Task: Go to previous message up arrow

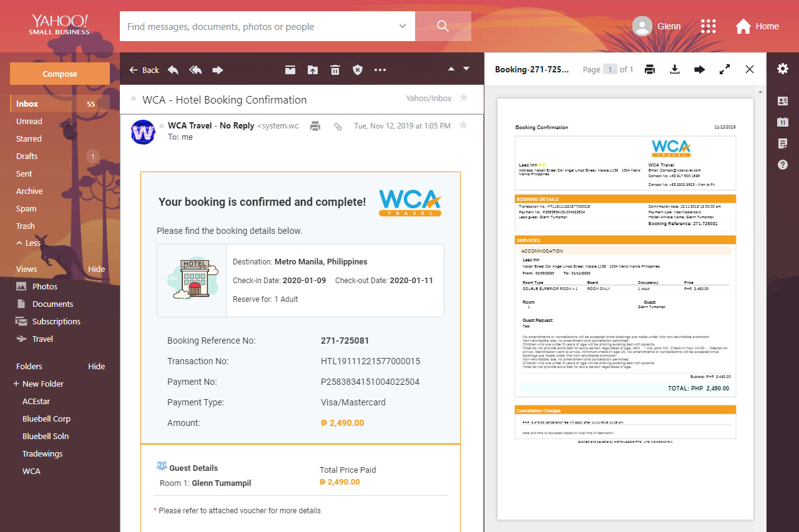Action: click(451, 69)
